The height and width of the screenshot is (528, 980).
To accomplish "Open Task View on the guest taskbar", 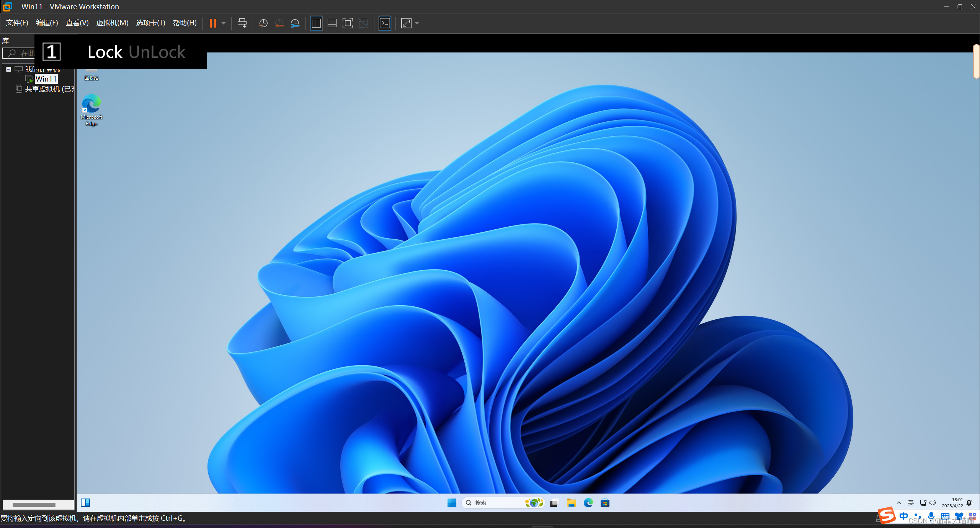I will tap(554, 503).
